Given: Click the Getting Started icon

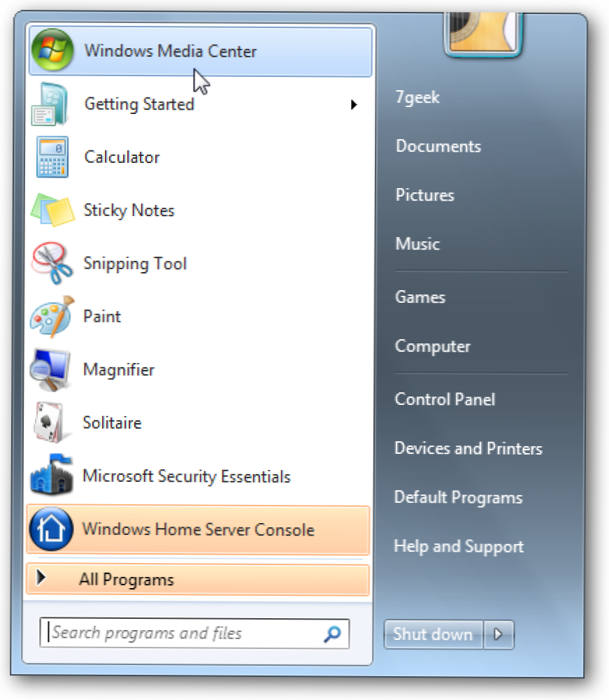Looking at the screenshot, I should (50, 104).
